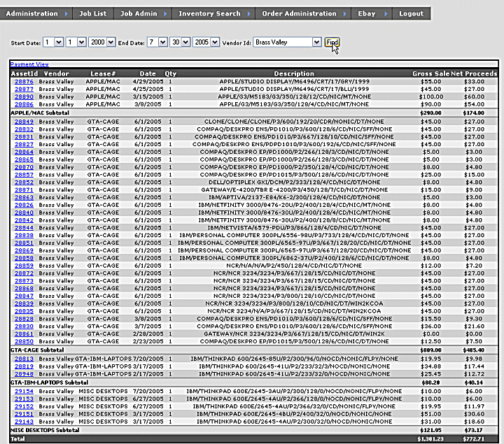Click Logout in the navigation bar

[411, 14]
